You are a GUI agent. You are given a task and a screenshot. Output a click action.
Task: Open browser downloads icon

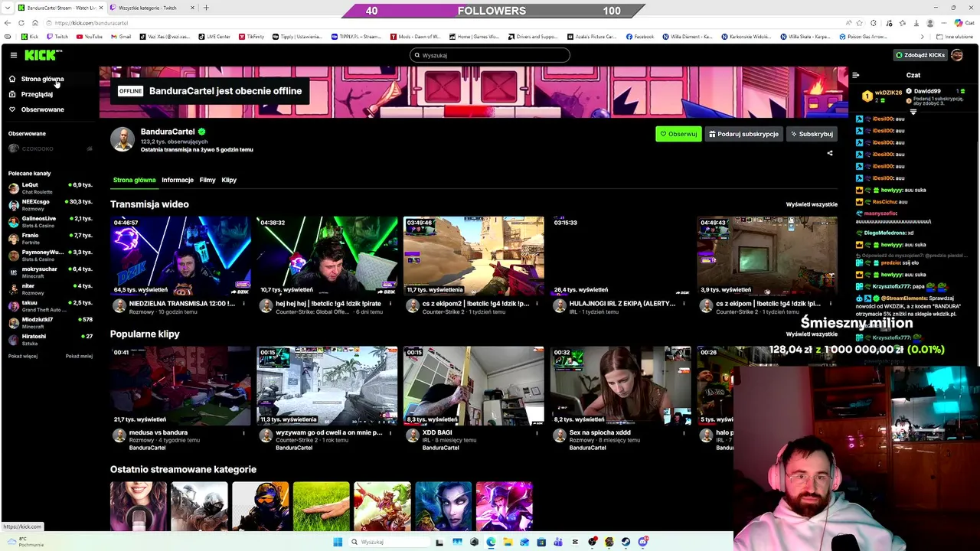pyautogui.click(x=916, y=23)
